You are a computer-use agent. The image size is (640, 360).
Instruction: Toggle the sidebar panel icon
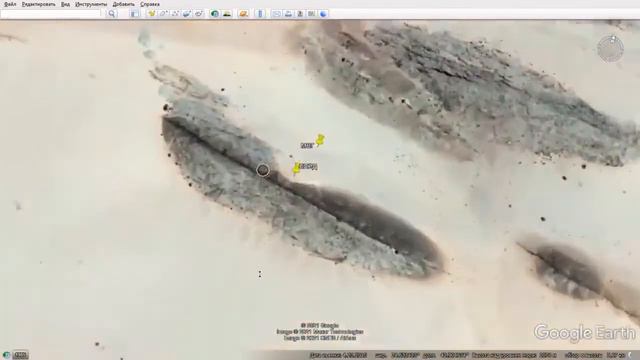(134, 13)
